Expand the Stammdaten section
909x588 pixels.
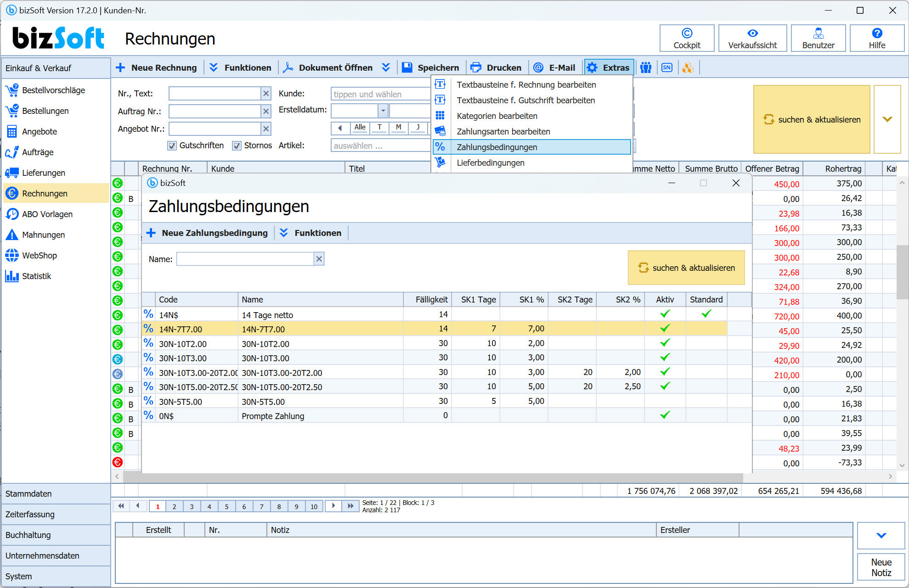(x=56, y=493)
